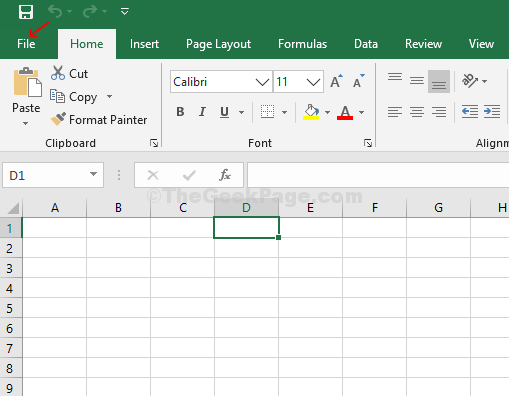Viewport: 509px width, 396px height.
Task: Click the Enter checkmark formula icon
Action: click(189, 175)
